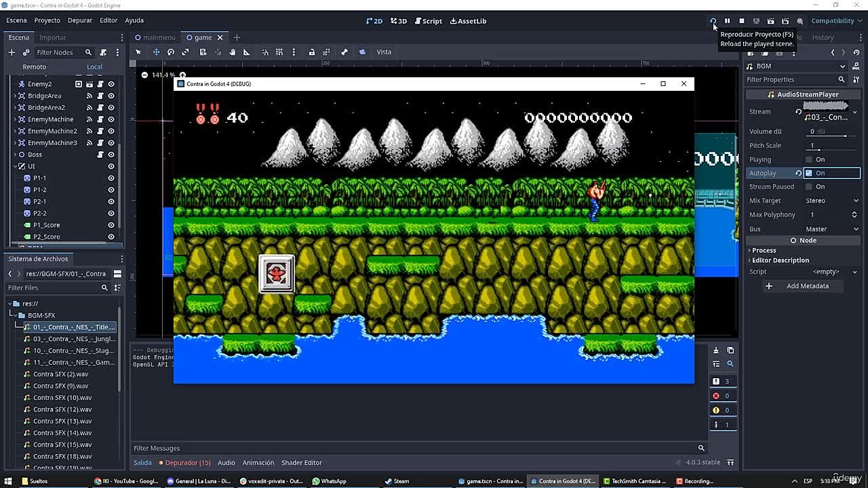This screenshot has width=868, height=488.
Task: Toggle visibility of UI node
Action: click(111, 166)
